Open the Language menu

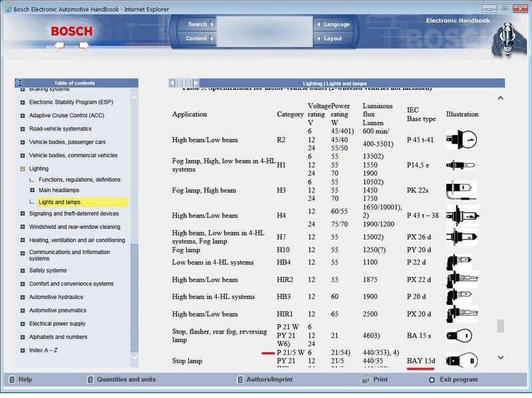coord(334,24)
